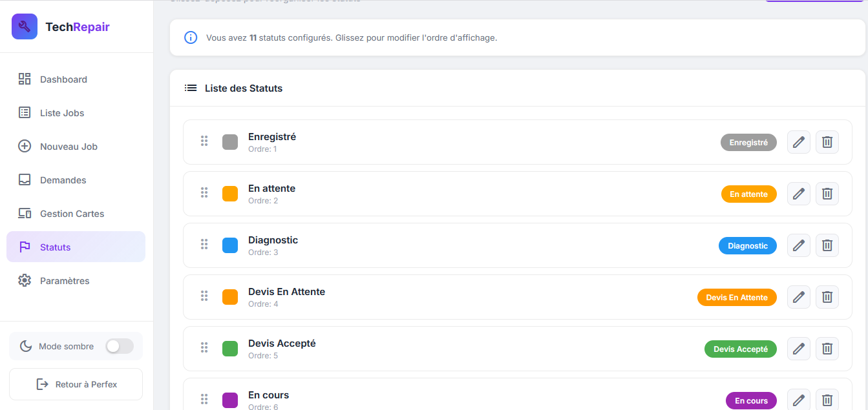Click the Retour à Perfex button

pyautogui.click(x=76, y=384)
